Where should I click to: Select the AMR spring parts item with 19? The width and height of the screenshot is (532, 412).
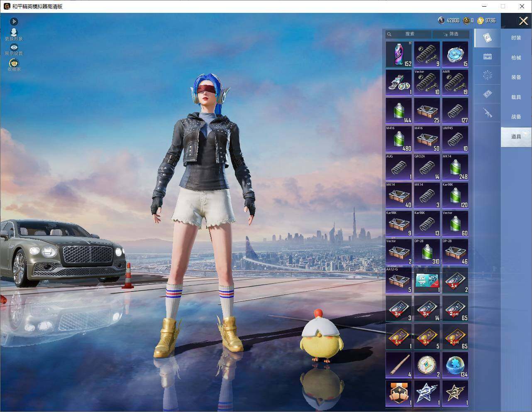point(455,82)
